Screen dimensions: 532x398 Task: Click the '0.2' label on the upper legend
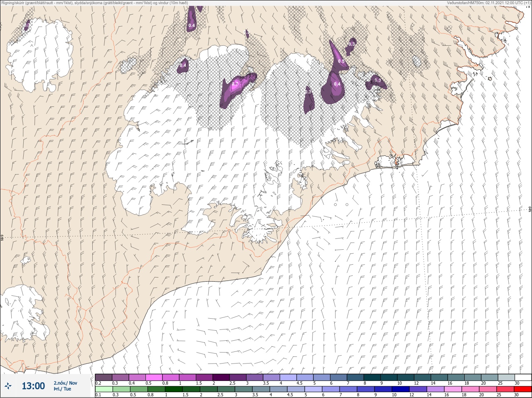pos(98,383)
